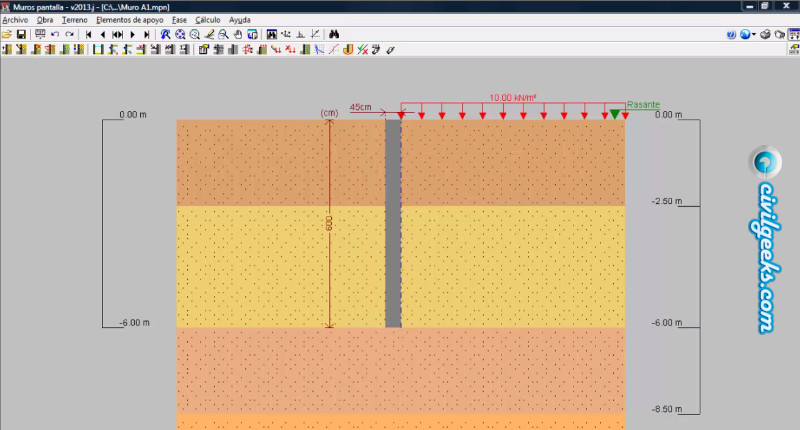Image resolution: width=800 pixels, height=430 pixels.
Task: Click the 45cm wall thickness label
Action: 360,107
